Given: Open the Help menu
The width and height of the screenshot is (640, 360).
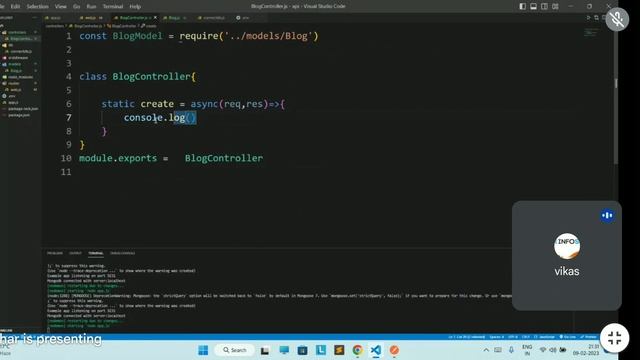Looking at the screenshot, I should pyautogui.click(x=135, y=7).
